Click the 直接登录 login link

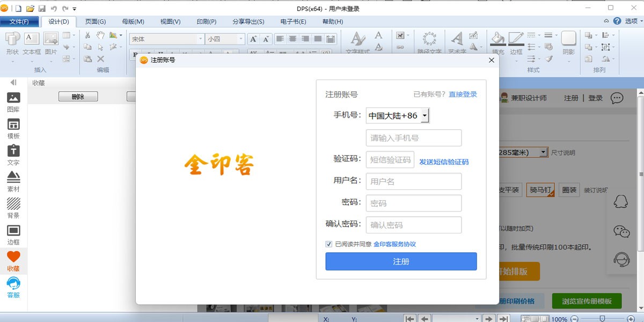pos(463,94)
